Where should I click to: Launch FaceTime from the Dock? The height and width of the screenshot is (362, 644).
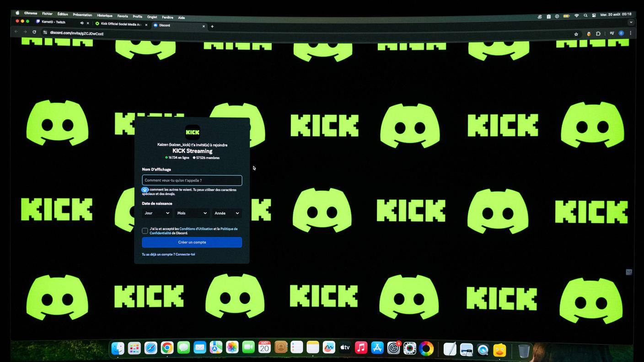(248, 348)
